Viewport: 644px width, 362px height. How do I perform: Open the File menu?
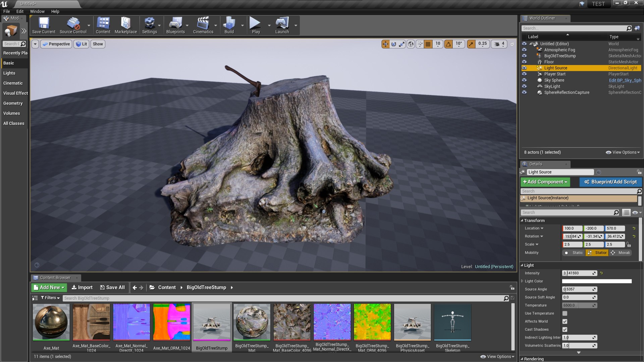click(6, 11)
